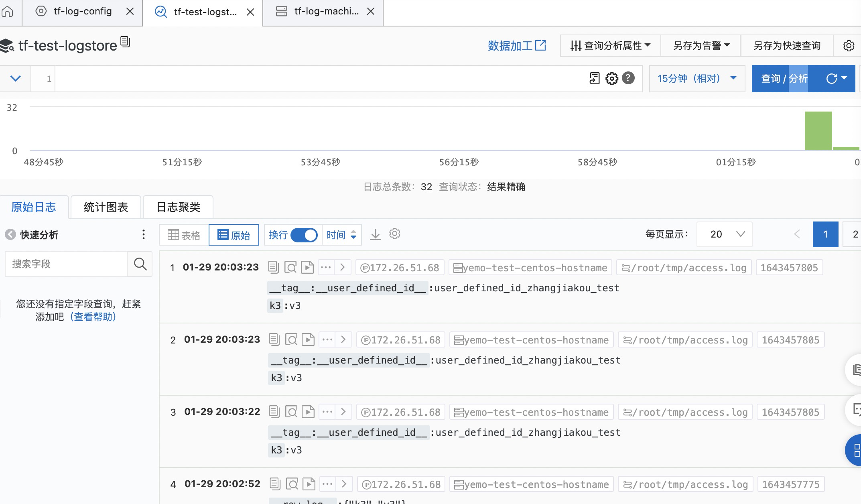This screenshot has width=861, height=504.
Task: Open saved query list icon in search bar
Action: point(595,78)
